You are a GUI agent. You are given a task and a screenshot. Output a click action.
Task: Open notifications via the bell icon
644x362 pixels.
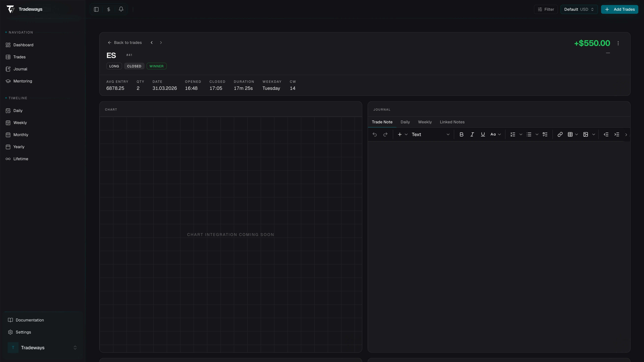(x=121, y=9)
